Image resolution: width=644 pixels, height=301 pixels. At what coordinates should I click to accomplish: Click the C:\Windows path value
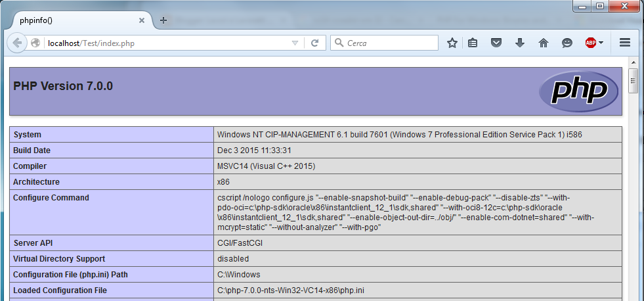pos(238,275)
